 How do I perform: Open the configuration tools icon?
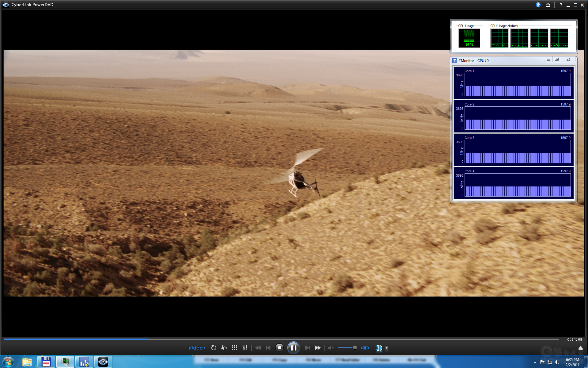tap(245, 348)
